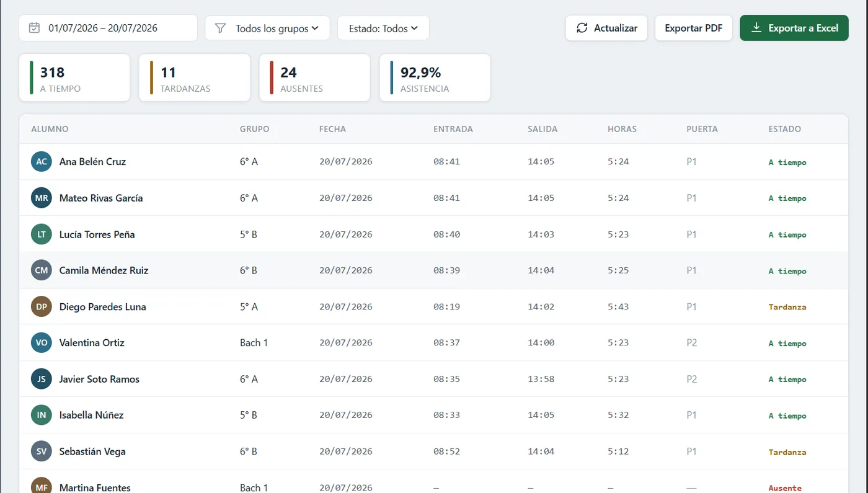Click the funnel filter icon
Screen dimensions: 868x493
pos(220,28)
